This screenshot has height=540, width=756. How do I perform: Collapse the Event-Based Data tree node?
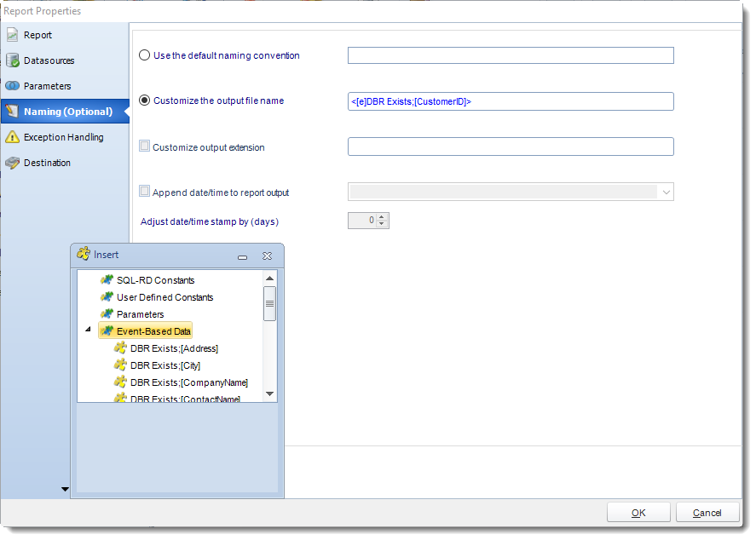pyautogui.click(x=88, y=330)
